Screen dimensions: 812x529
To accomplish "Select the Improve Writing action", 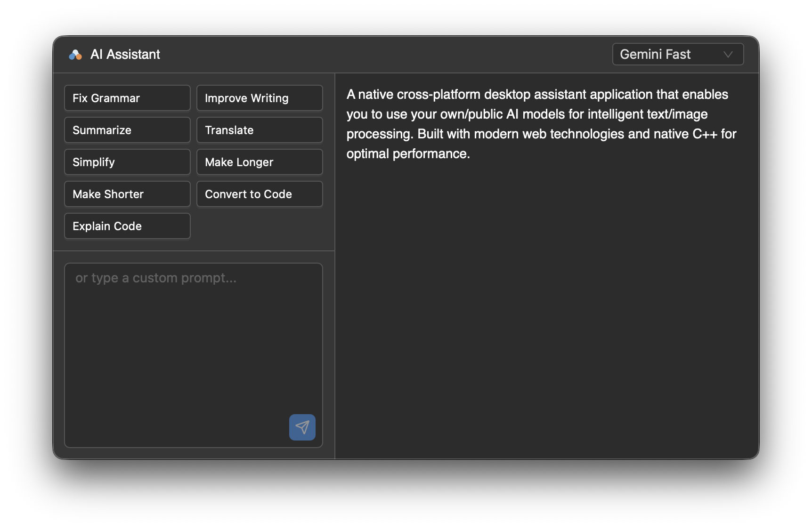I will [x=260, y=98].
